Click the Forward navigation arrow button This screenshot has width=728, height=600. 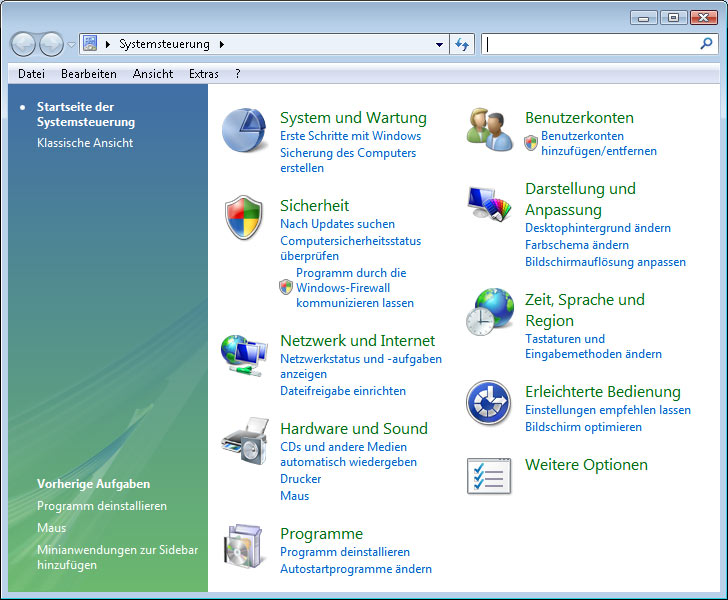[51, 45]
